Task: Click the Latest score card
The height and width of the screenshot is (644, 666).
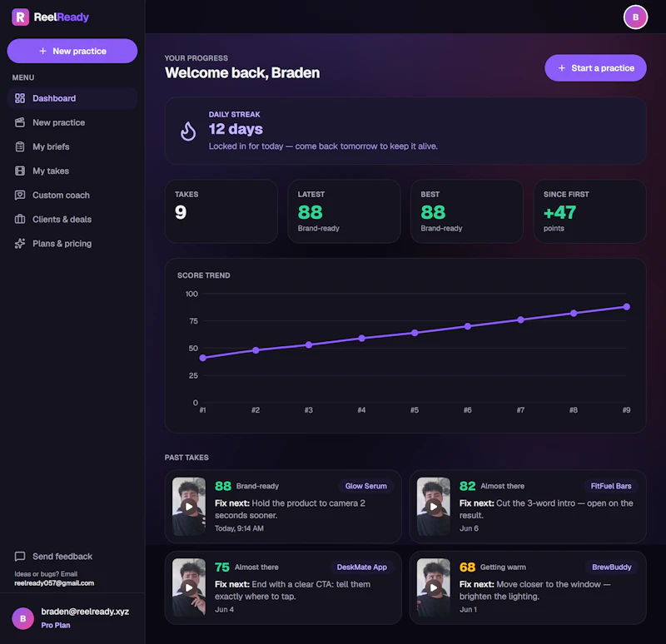Action: 344,211
